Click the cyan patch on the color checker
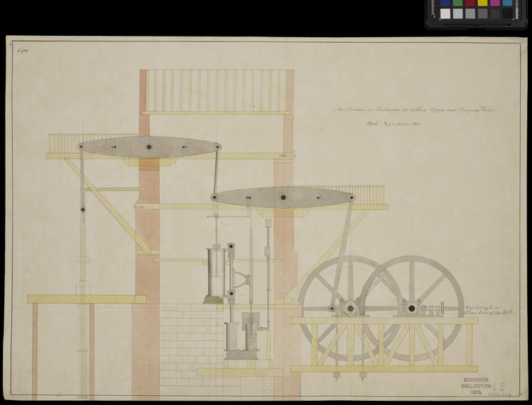 pos(507,3)
